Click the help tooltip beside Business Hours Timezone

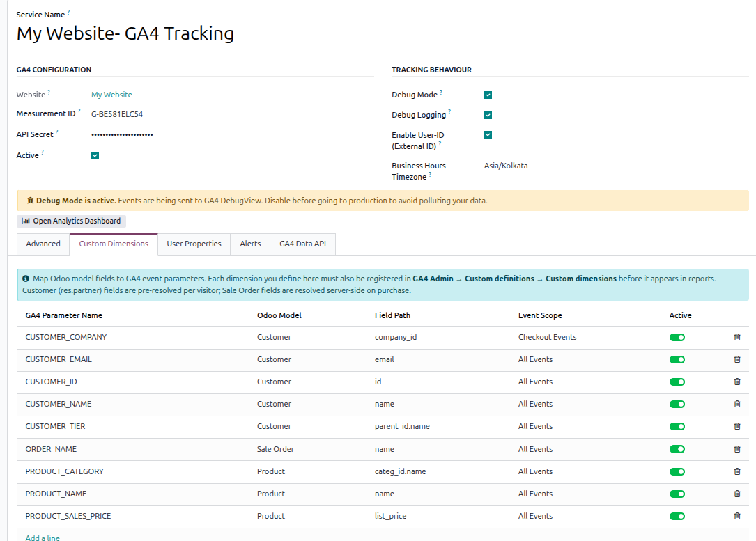click(x=430, y=174)
